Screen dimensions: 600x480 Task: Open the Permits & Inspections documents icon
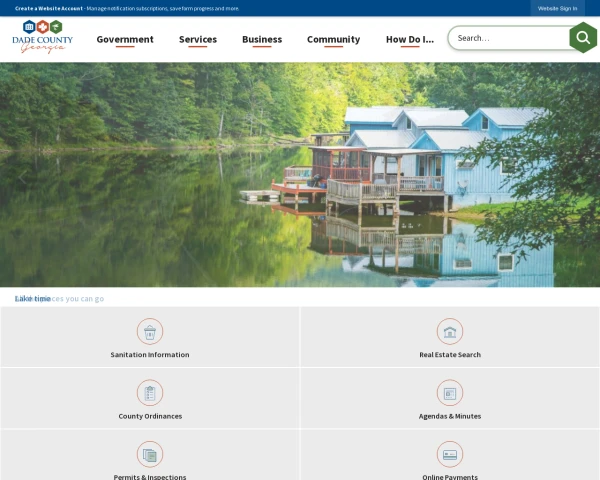point(150,454)
